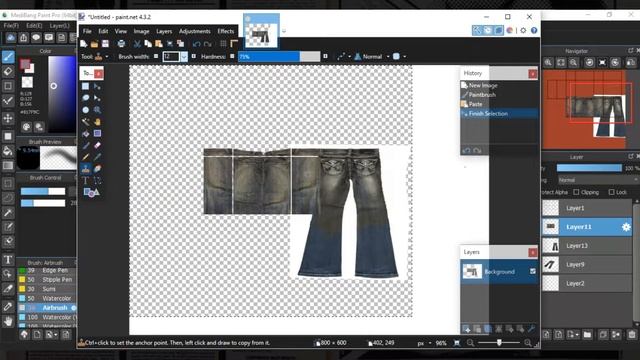Viewport: 640px width, 360px height.
Task: Open paint.net Settings gear icon
Action: pos(523,30)
